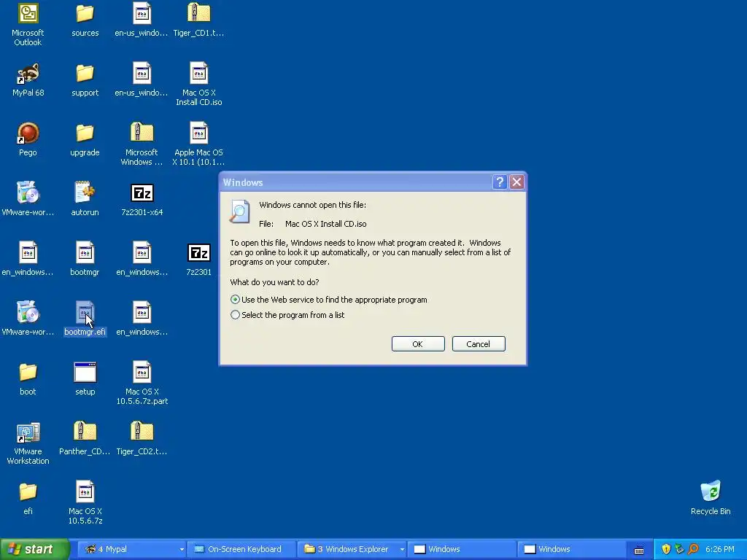Select the bootmgr file icon
747x560 pixels.
(x=85, y=252)
